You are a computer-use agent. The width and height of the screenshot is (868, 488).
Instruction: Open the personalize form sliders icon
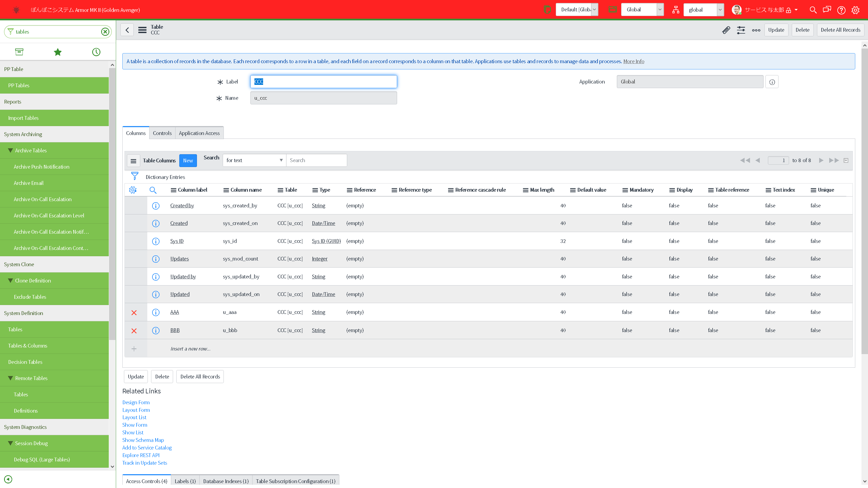point(741,30)
